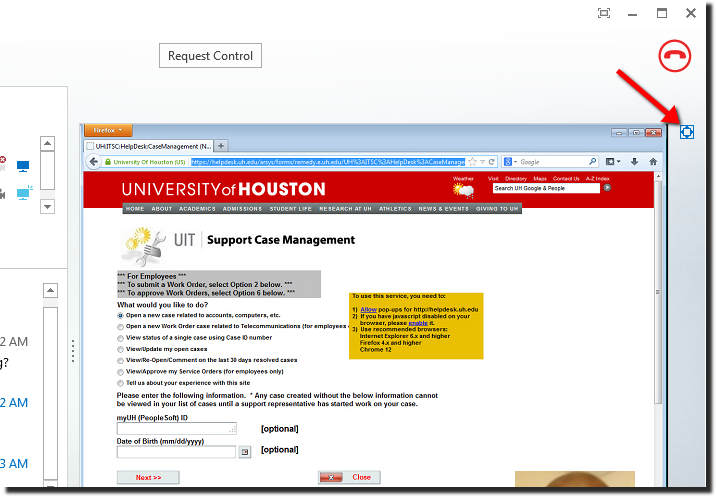Click the Firefox home icon
Image resolution: width=716 pixels, height=496 pixels.
tap(653, 161)
